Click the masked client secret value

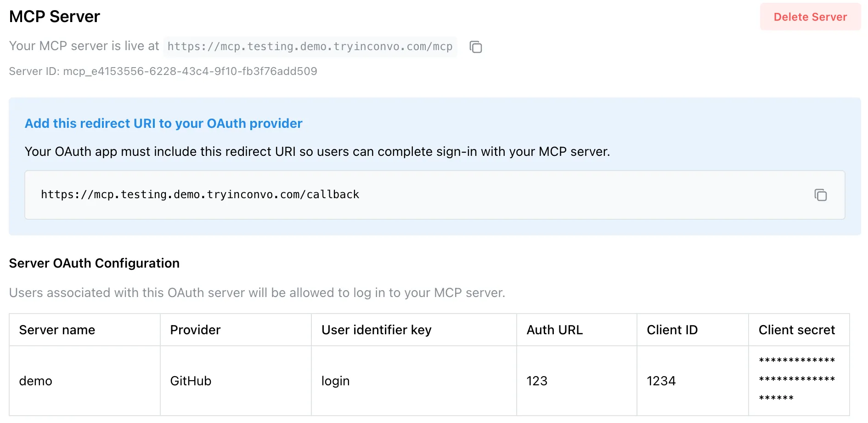tap(796, 379)
